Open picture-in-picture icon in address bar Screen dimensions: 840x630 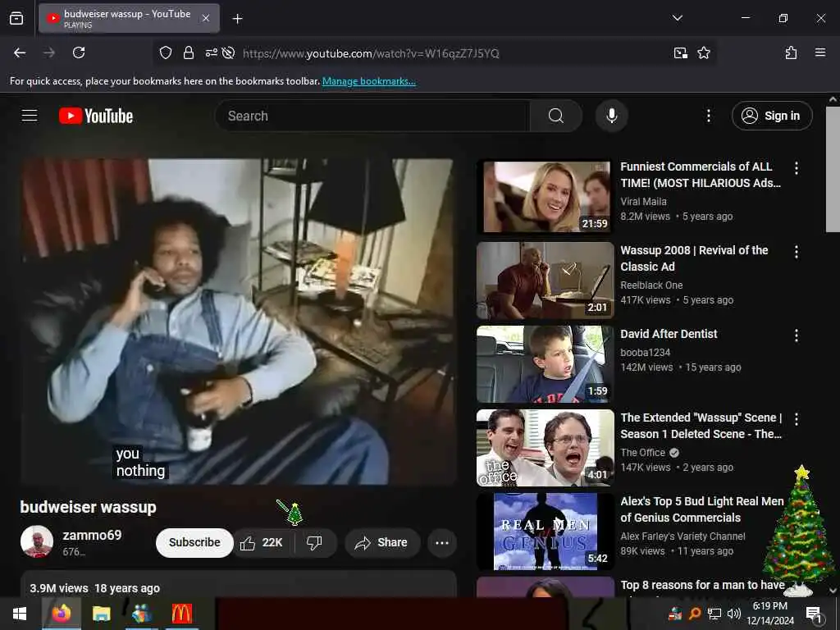(680, 52)
